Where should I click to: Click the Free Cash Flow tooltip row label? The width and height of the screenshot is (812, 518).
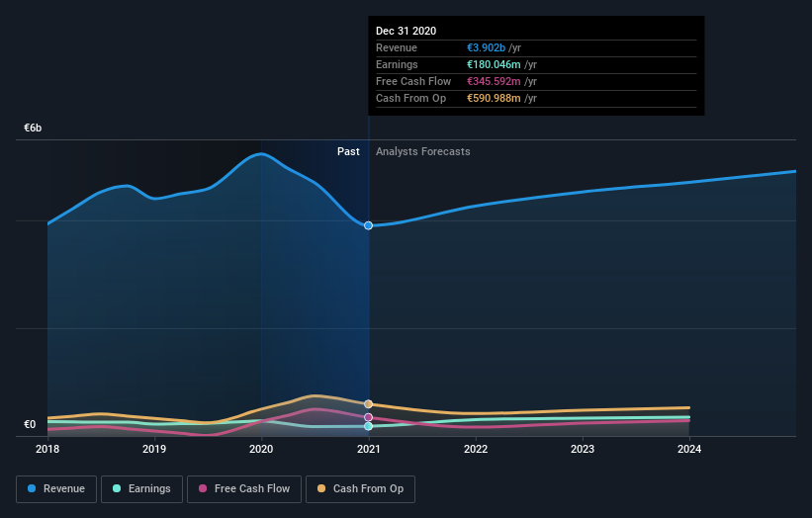pos(413,81)
